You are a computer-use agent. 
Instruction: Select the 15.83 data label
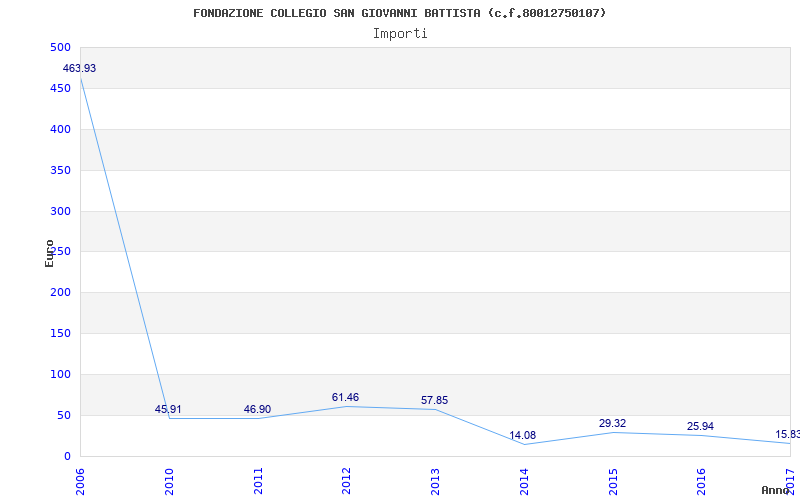click(x=787, y=435)
